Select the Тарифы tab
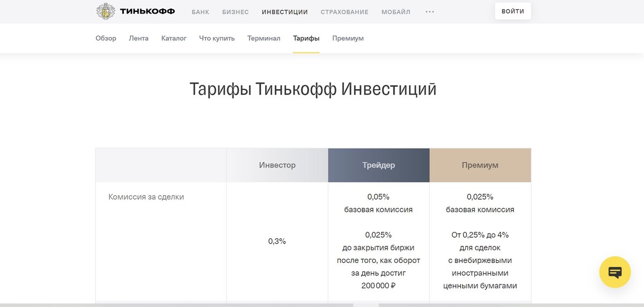The height and width of the screenshot is (307, 644). [306, 38]
